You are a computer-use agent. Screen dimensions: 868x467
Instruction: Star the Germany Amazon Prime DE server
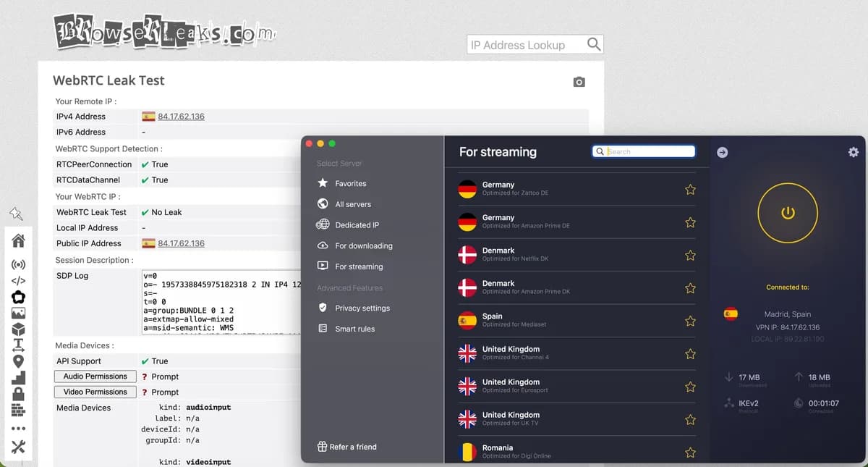(690, 222)
